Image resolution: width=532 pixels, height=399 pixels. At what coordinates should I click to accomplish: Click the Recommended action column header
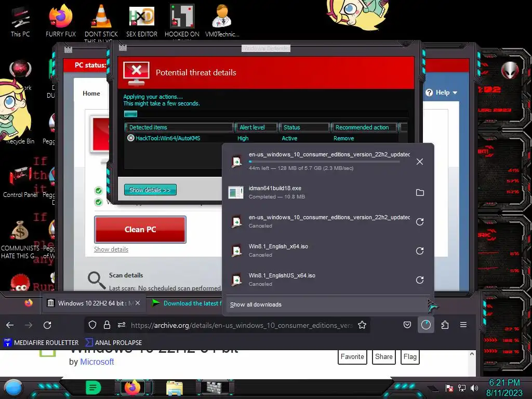coord(364,127)
